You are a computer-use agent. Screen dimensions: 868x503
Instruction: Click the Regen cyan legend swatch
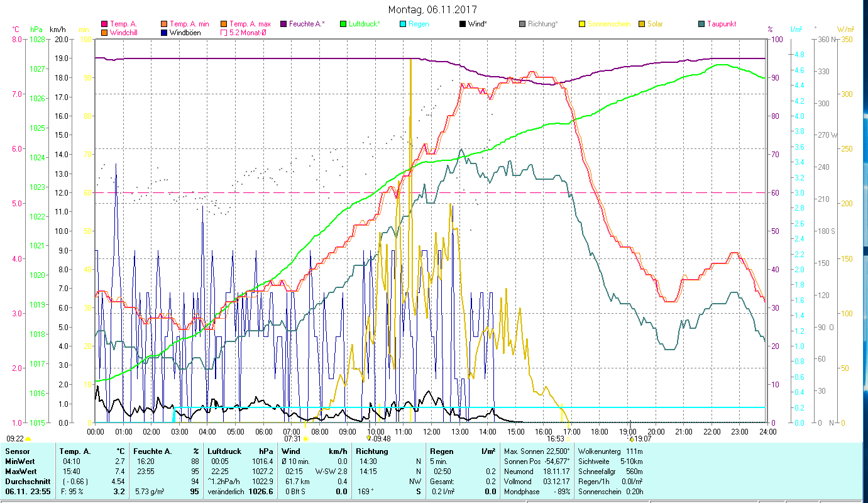tap(402, 24)
